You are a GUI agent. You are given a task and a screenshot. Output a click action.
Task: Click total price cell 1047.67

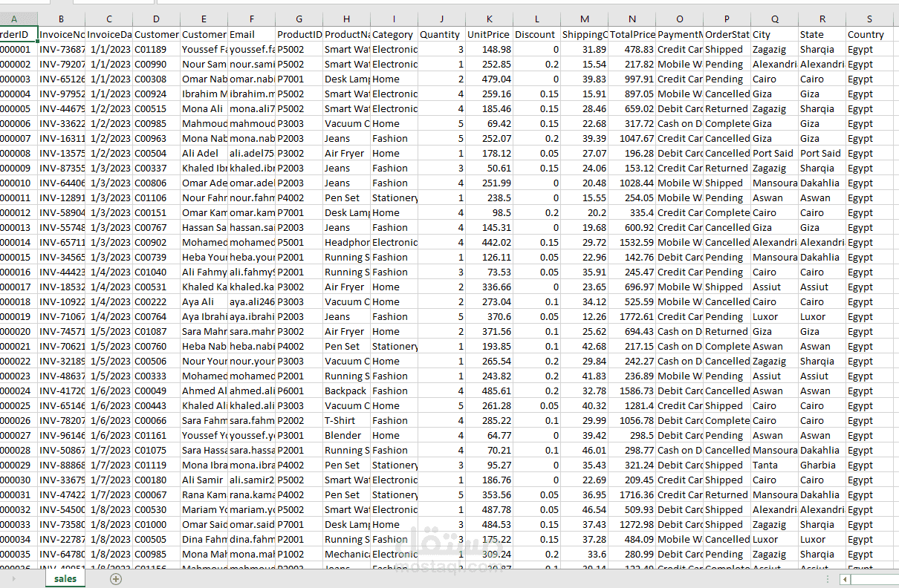[x=632, y=138]
